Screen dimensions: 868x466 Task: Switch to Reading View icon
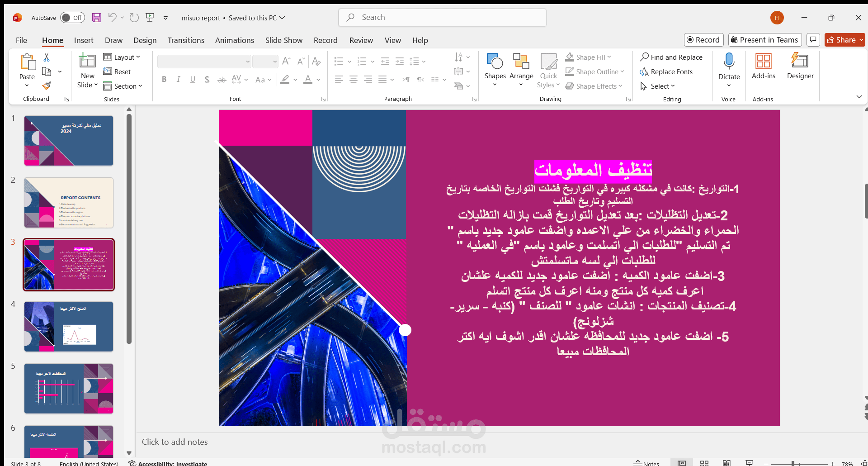pyautogui.click(x=726, y=463)
